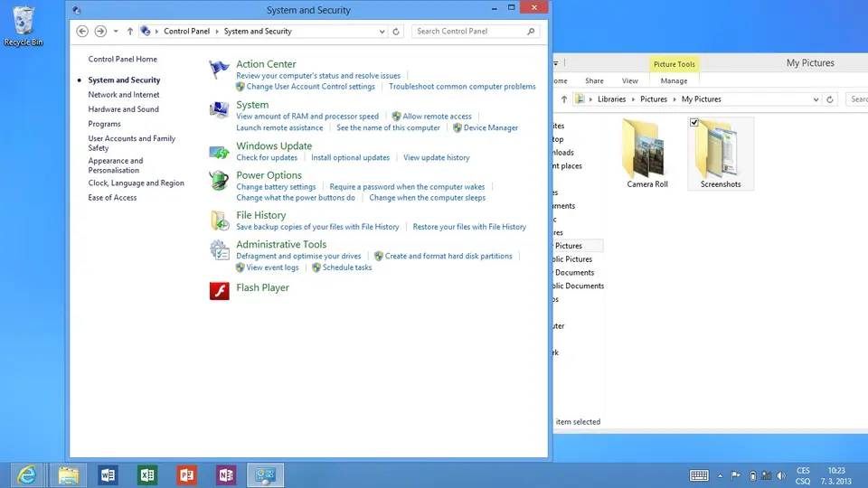Select Hardware and Sound category
Viewport: 868px width, 488px height.
click(124, 109)
